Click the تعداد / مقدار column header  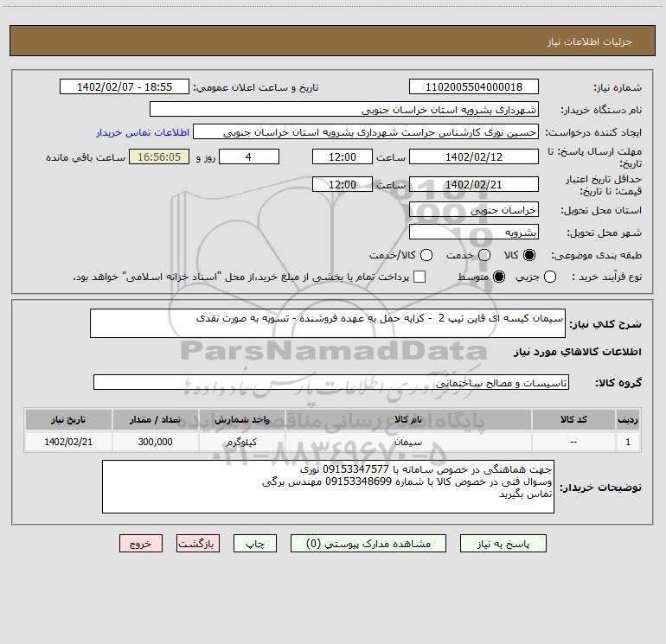[155, 420]
